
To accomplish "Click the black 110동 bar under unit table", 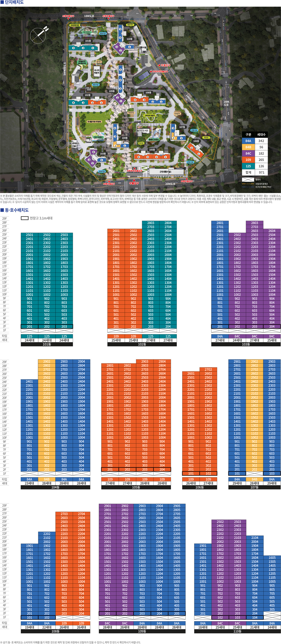I will coord(237,631).
